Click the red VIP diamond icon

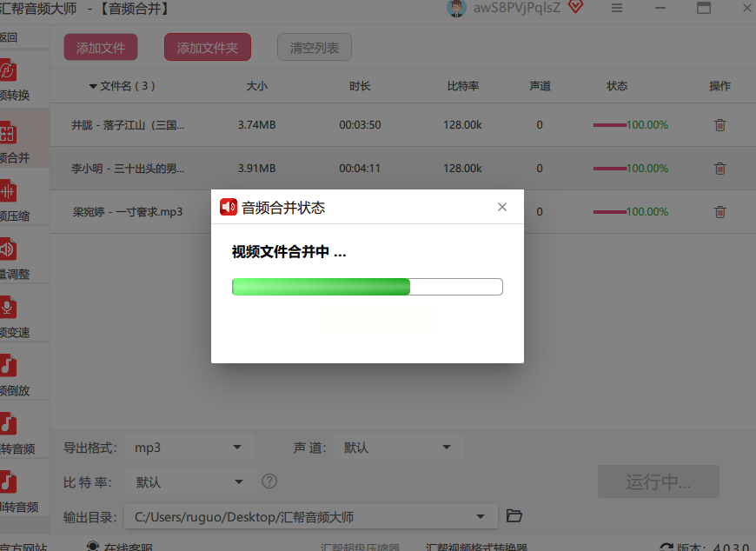click(x=575, y=7)
